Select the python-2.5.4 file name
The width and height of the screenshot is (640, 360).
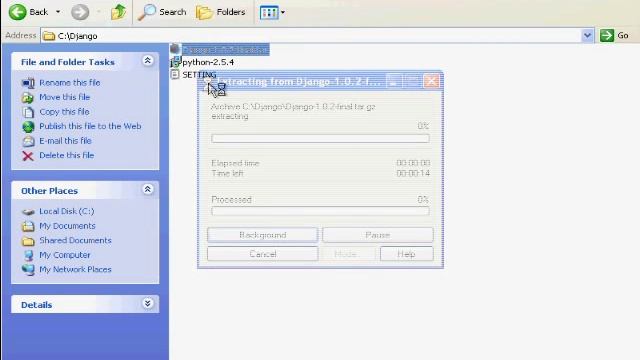[x=208, y=62]
